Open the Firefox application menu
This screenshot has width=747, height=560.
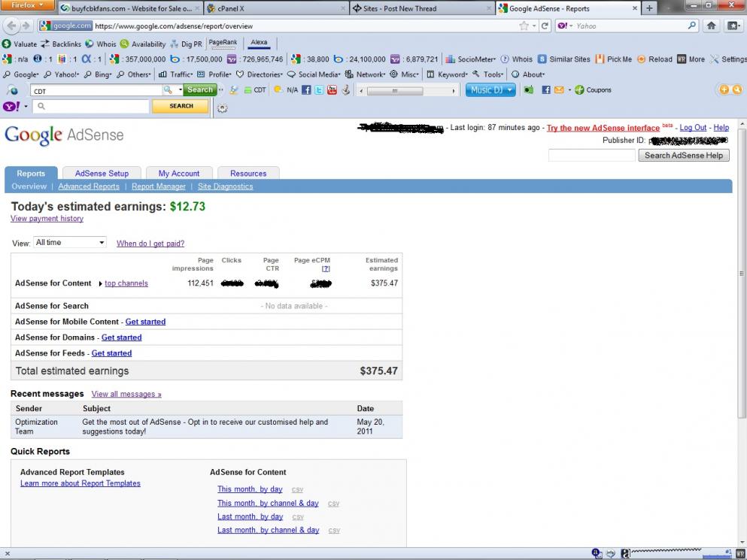(x=28, y=5)
